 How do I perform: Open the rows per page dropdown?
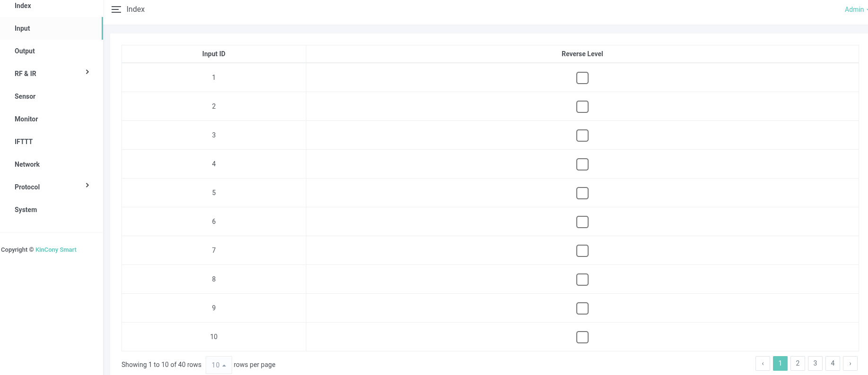click(x=218, y=365)
